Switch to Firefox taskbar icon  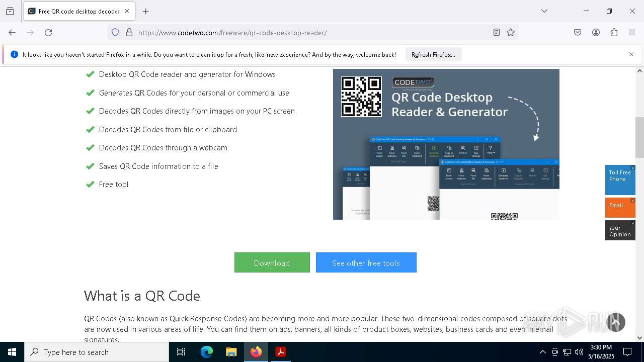click(256, 352)
